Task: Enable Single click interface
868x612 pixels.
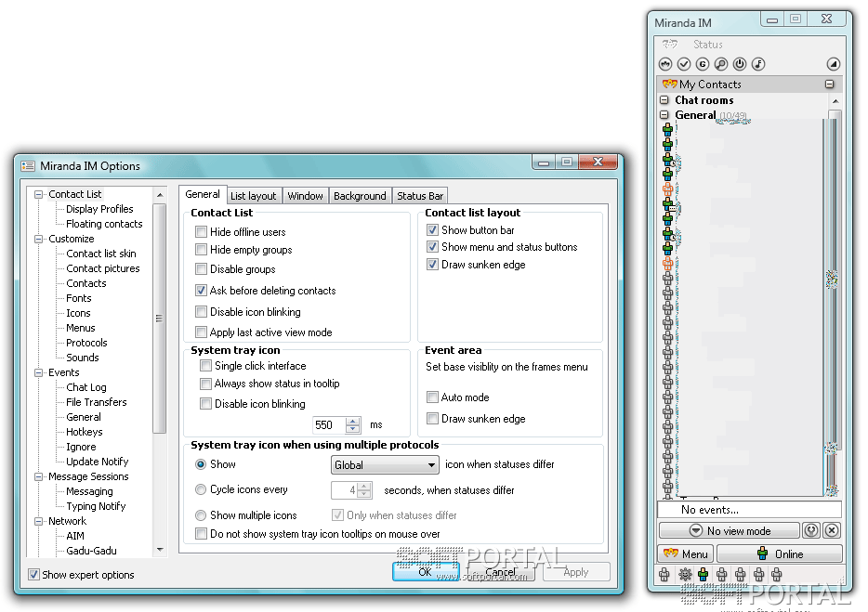Action: 206,366
